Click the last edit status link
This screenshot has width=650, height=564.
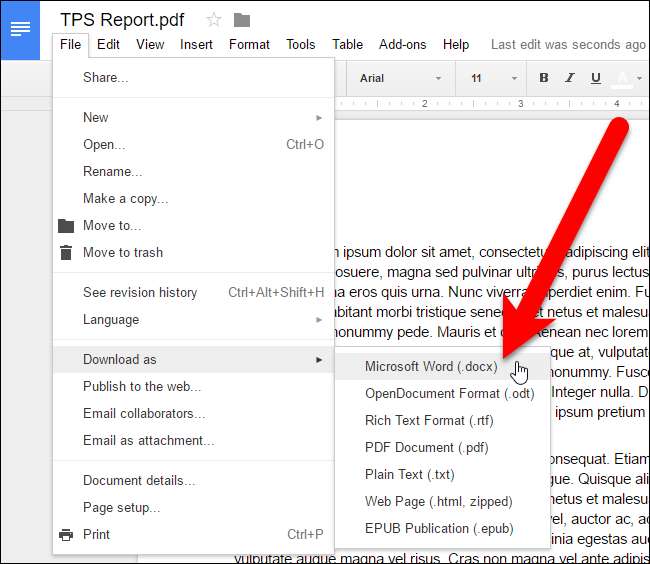tap(567, 44)
